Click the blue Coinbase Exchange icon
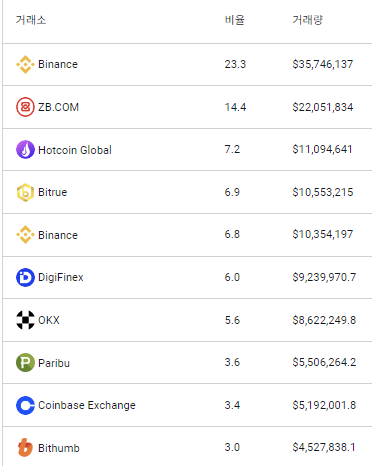Image resolution: width=372 pixels, height=466 pixels. [25, 405]
